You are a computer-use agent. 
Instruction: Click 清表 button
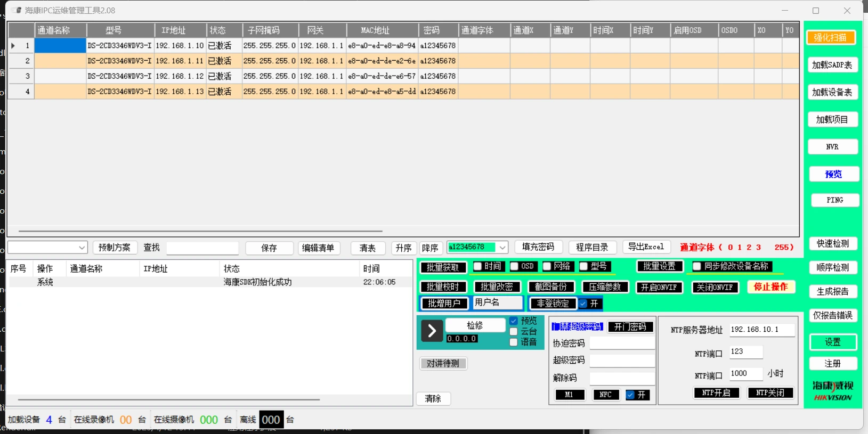[x=368, y=248]
